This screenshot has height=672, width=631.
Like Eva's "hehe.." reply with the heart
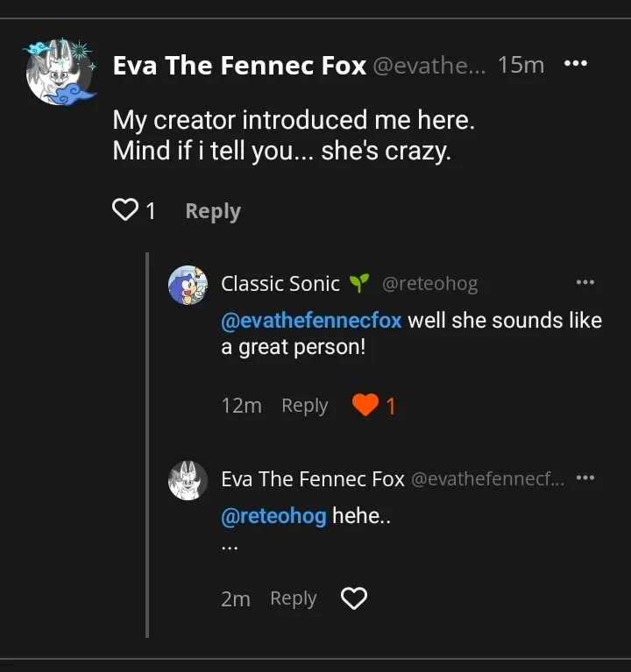pos(353,598)
